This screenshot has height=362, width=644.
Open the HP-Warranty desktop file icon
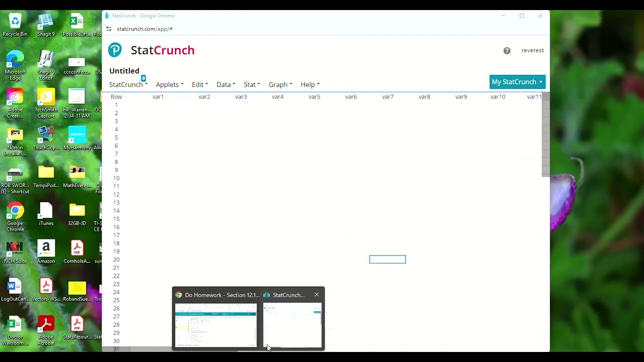[76, 104]
